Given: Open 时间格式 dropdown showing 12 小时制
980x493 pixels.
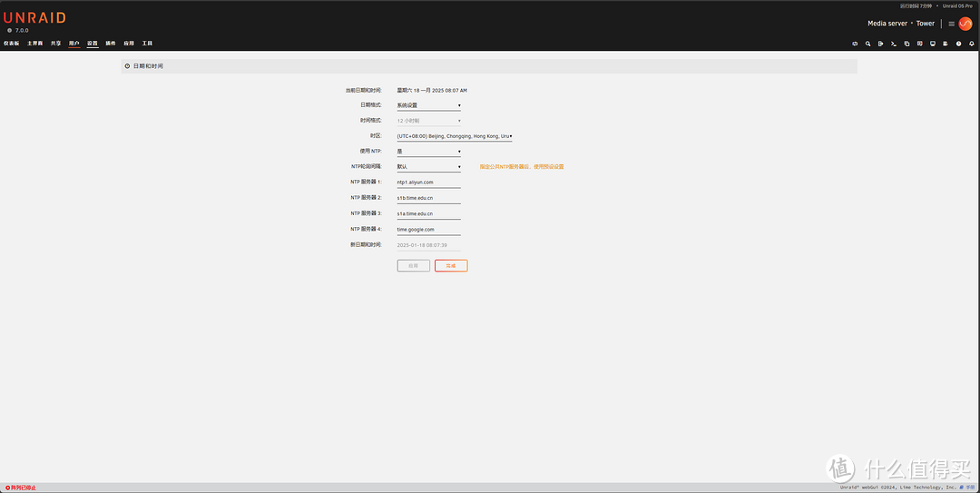Looking at the screenshot, I should pyautogui.click(x=428, y=121).
